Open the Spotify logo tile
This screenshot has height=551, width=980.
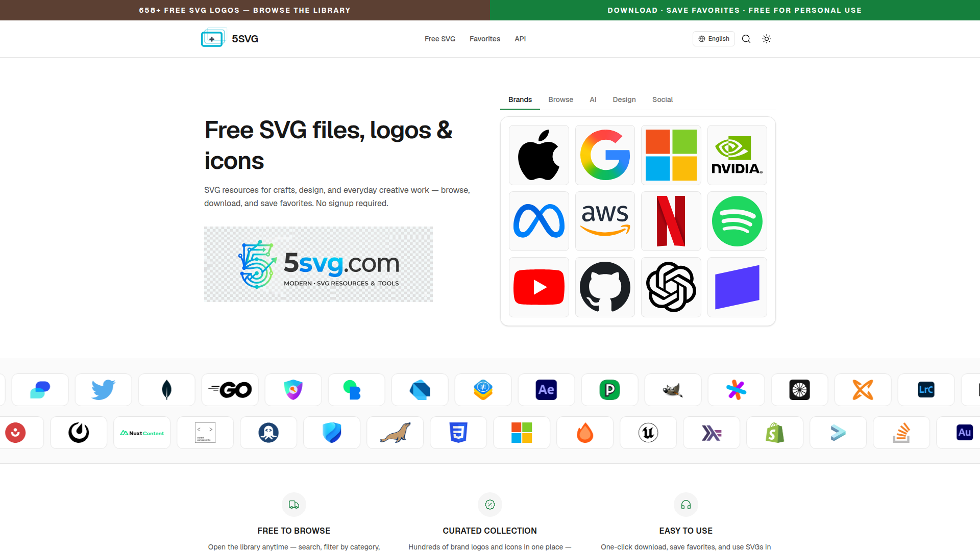pos(737,221)
